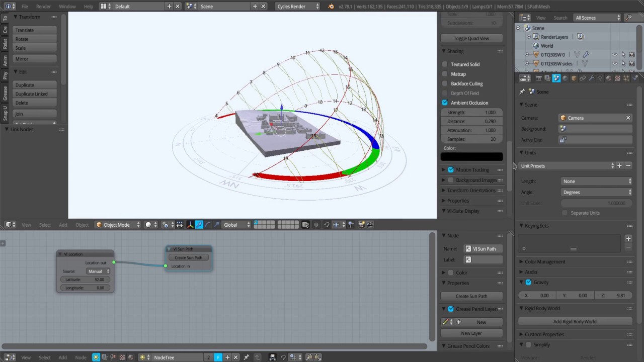Open the Object Mode dropdown
This screenshot has height=362, width=644.
point(119,225)
